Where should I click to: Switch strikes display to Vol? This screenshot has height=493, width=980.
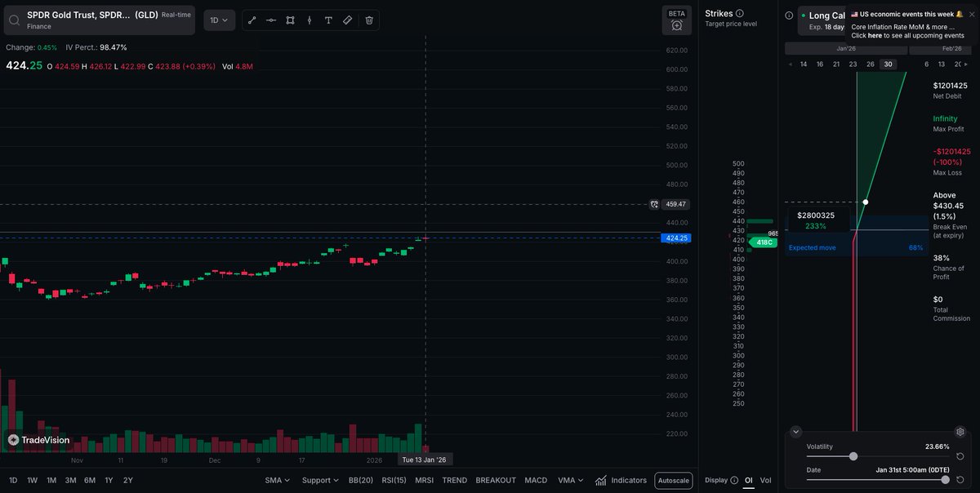click(x=765, y=481)
